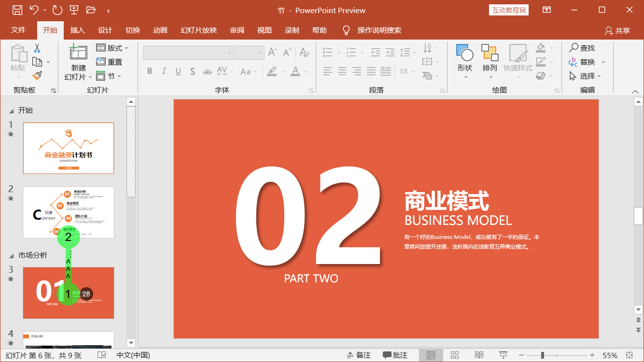The height and width of the screenshot is (362, 644).
Task: Increase list indent level
Action: 390,52
